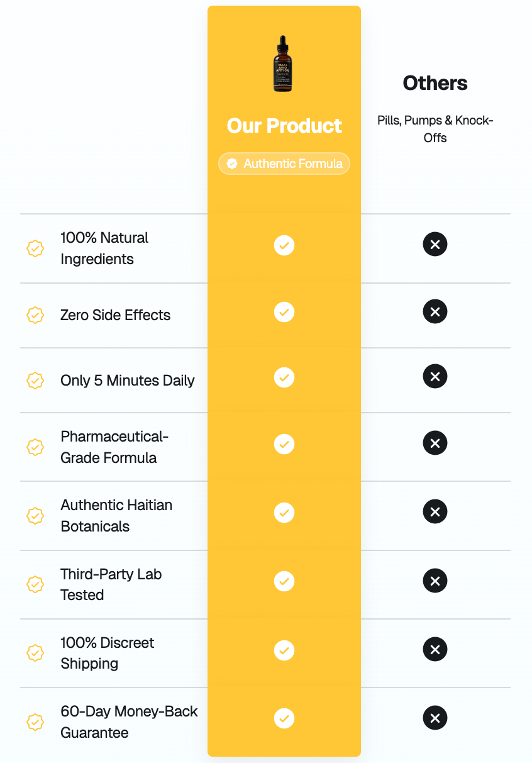Click badge icon beside 100% Discreet Shipping
Screen dimensions: 532x763
pyautogui.click(x=35, y=653)
